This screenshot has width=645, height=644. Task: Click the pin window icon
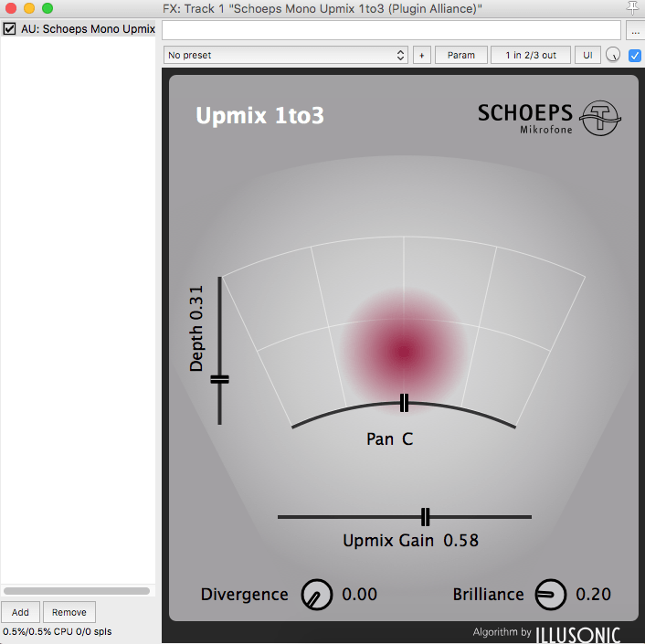tap(632, 8)
